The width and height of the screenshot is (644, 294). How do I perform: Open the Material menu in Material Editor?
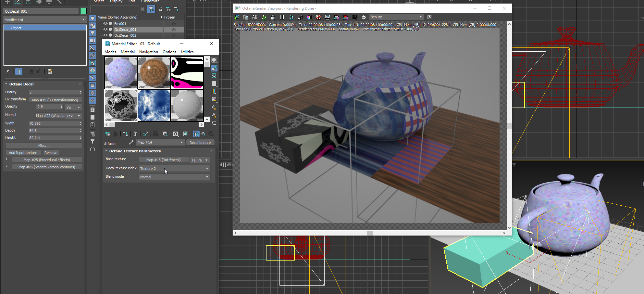tap(128, 52)
